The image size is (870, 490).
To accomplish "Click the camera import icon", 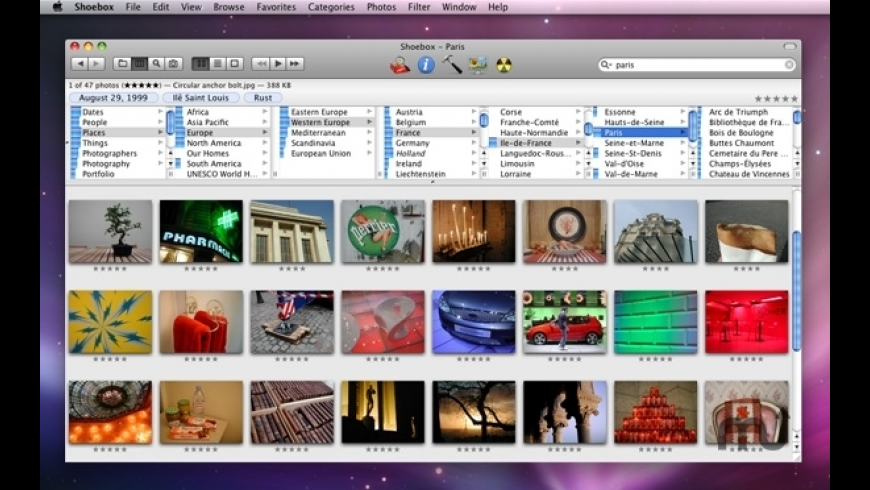I will coord(172,64).
